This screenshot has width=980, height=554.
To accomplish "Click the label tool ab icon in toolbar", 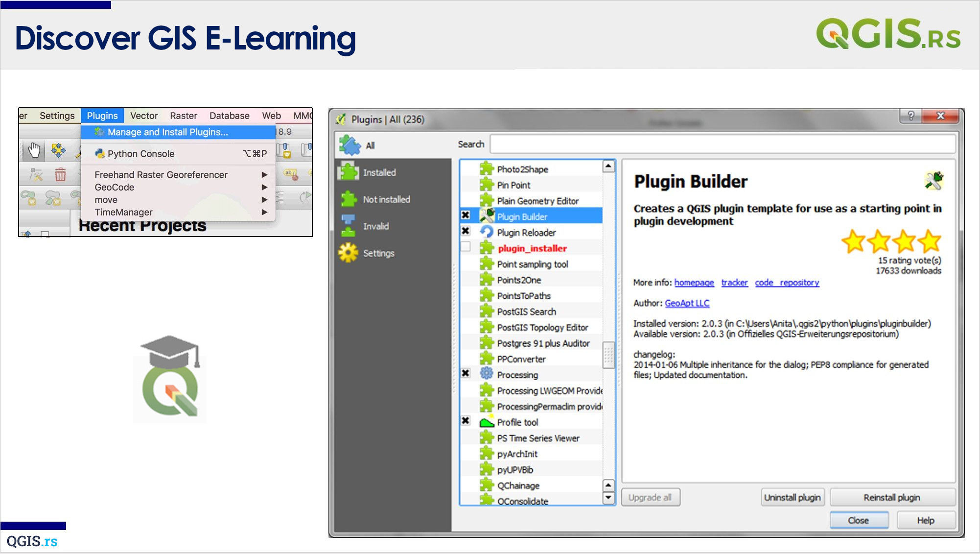I will coord(290,174).
